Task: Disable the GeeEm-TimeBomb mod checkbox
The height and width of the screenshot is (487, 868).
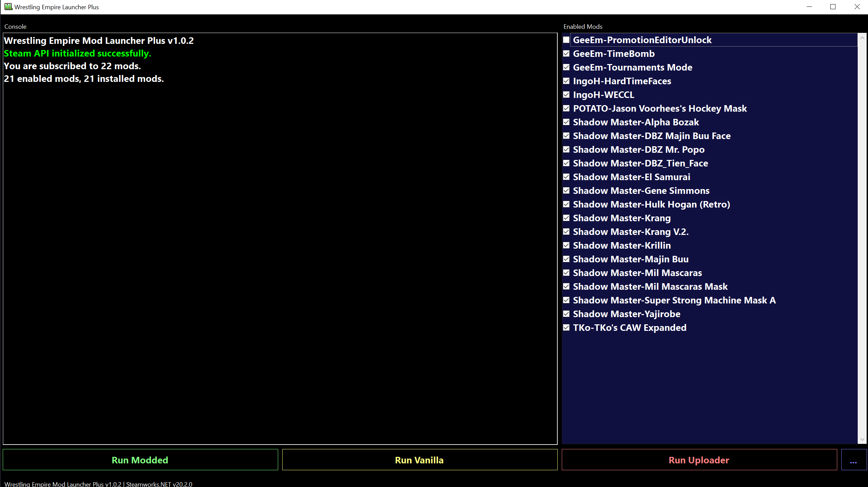Action: point(566,54)
